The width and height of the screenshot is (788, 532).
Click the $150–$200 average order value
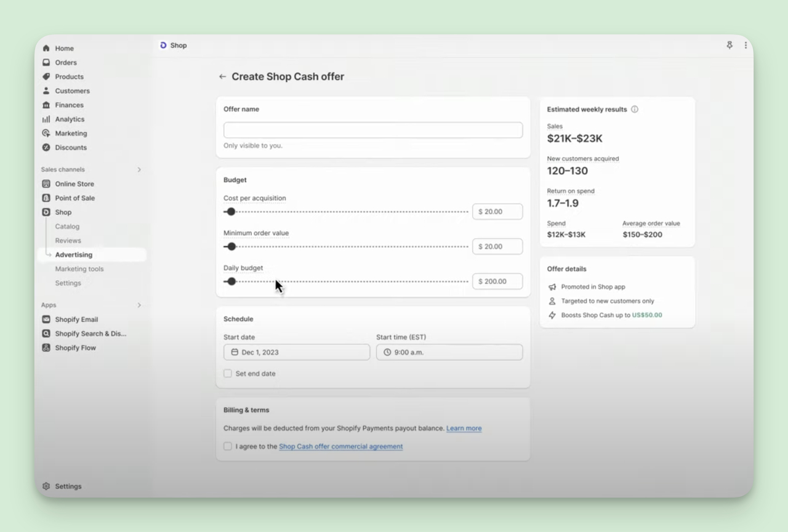[x=643, y=235]
